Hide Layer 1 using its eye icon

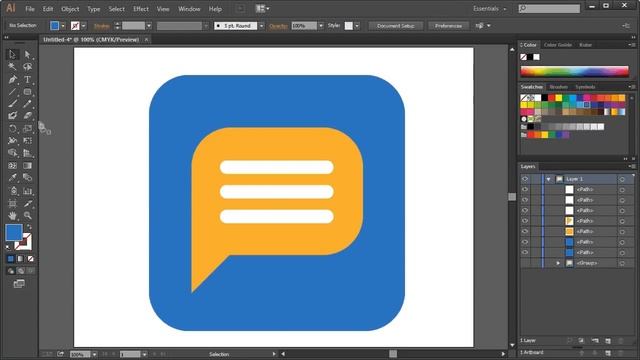[525, 179]
